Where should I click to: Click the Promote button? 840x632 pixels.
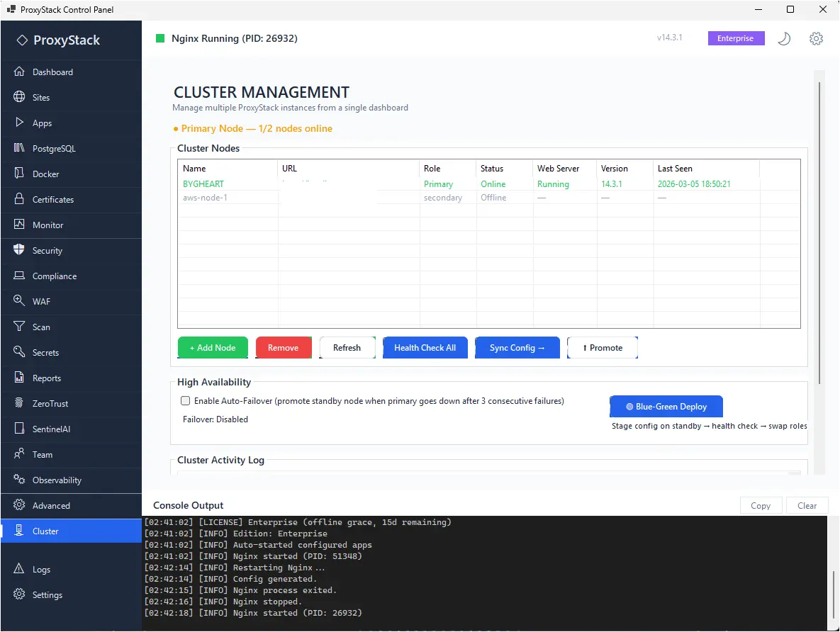(602, 348)
